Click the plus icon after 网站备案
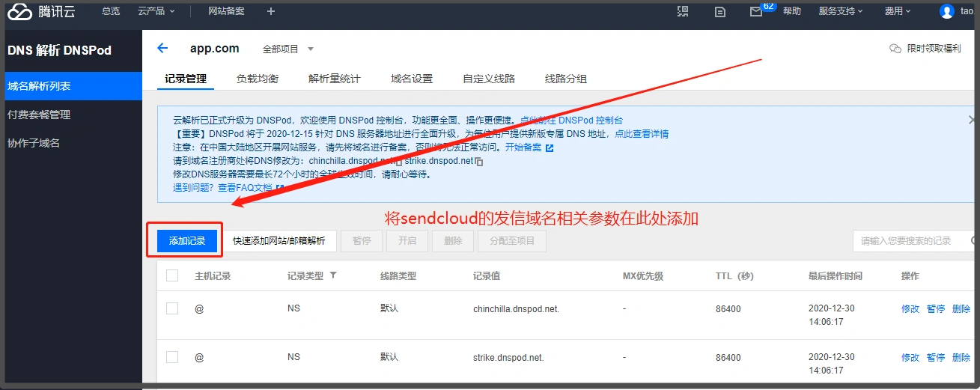 271,11
